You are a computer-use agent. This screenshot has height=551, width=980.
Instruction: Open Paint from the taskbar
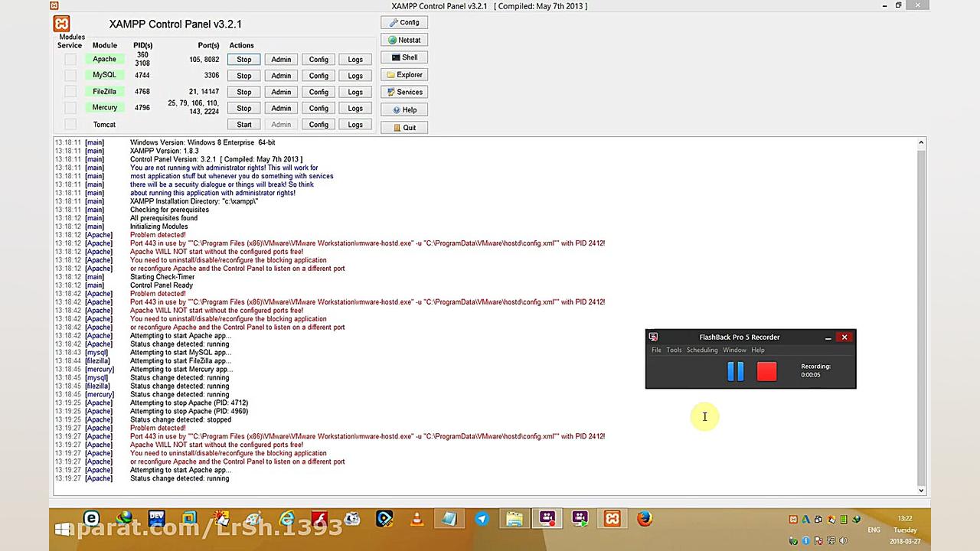[254, 519]
